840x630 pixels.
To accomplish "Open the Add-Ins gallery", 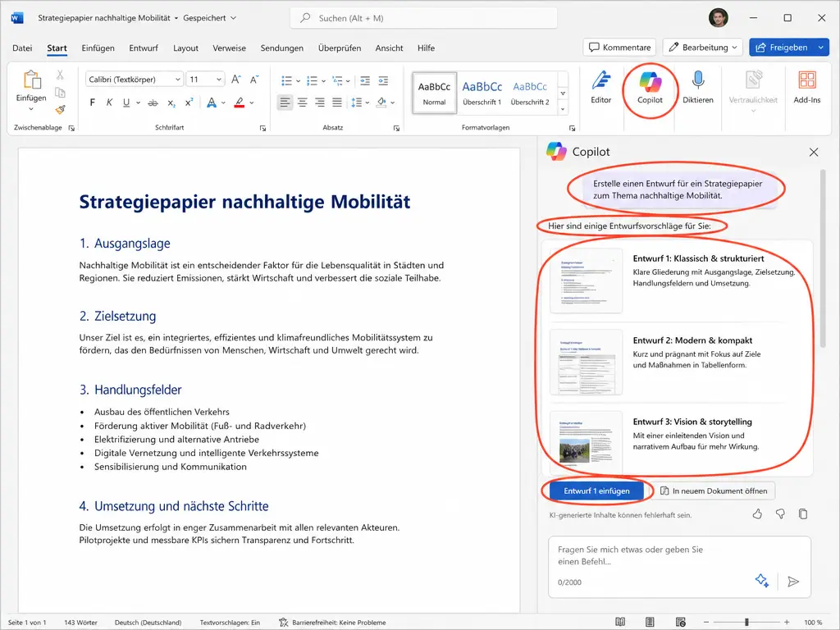I will pos(807,88).
